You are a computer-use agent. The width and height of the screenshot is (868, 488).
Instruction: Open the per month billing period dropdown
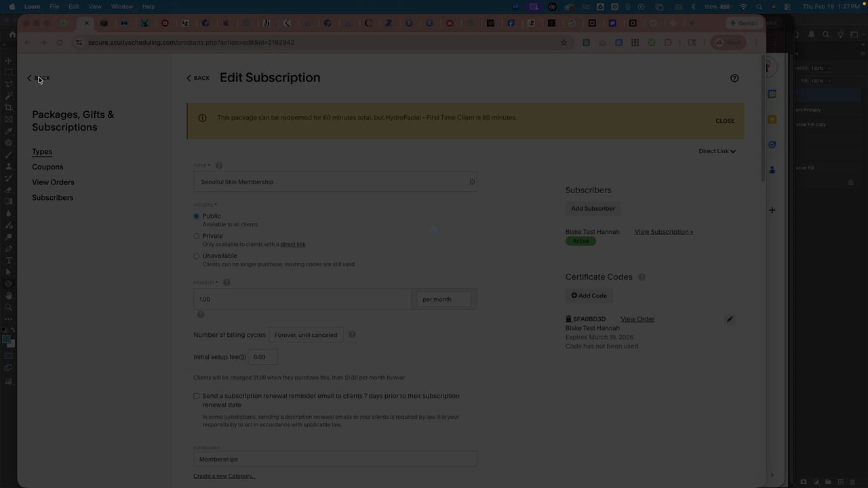coord(443,299)
